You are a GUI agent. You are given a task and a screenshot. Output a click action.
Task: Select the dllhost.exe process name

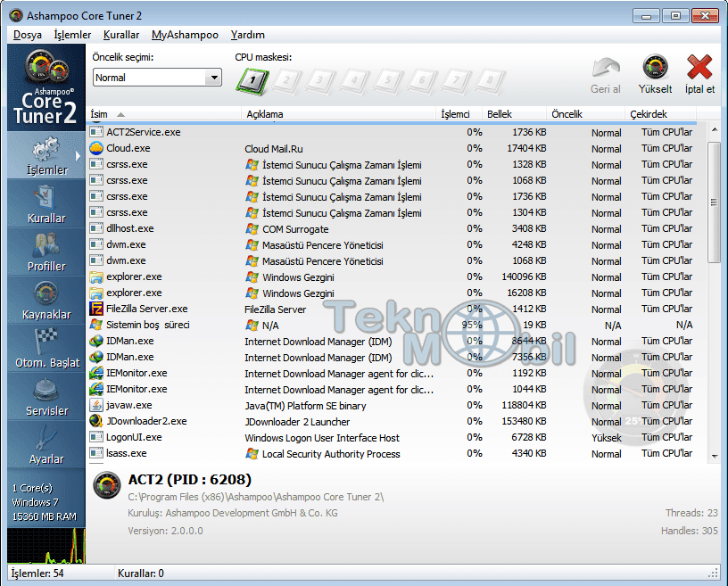coord(130,228)
